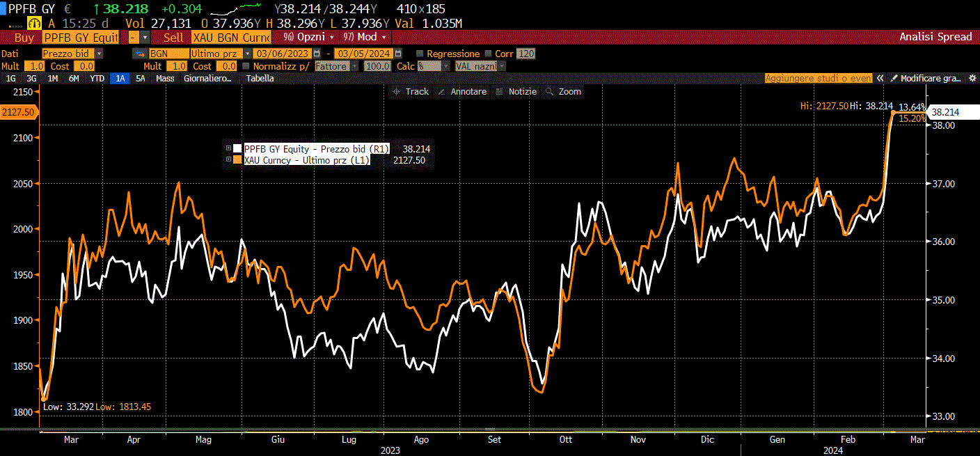The image size is (980, 456).
Task: Activate the Zoom magnifier tool
Action: [564, 92]
